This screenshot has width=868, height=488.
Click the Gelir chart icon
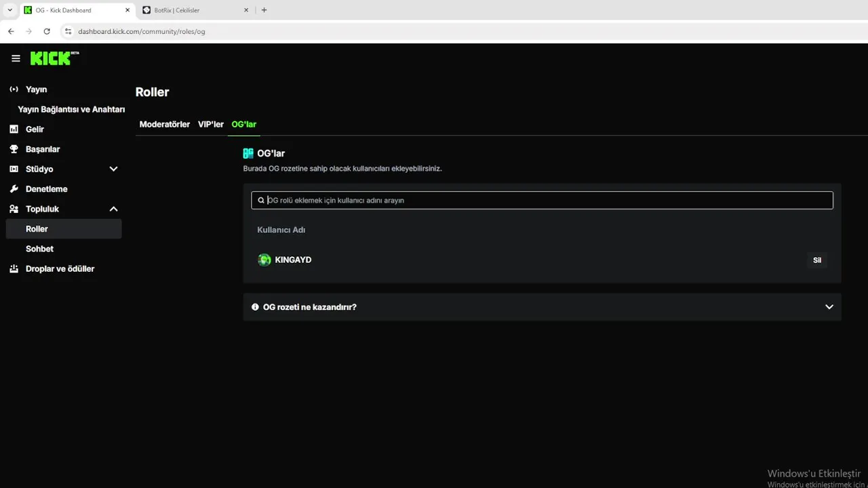tap(14, 129)
